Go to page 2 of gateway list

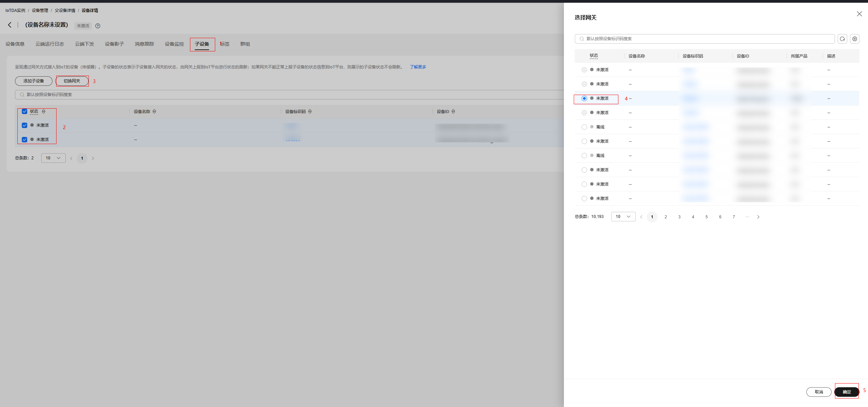[666, 217]
